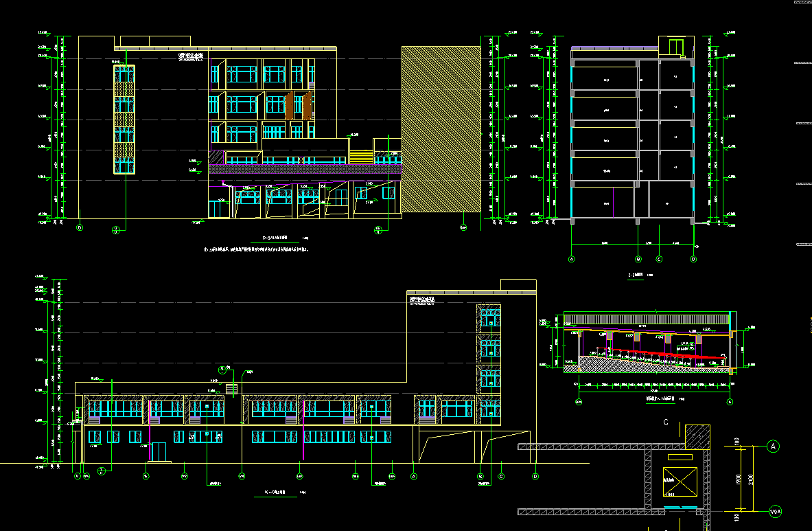This screenshot has height=531, width=812.
Task: Select the crossed-box elevator shaft symbol
Action: coord(680,480)
